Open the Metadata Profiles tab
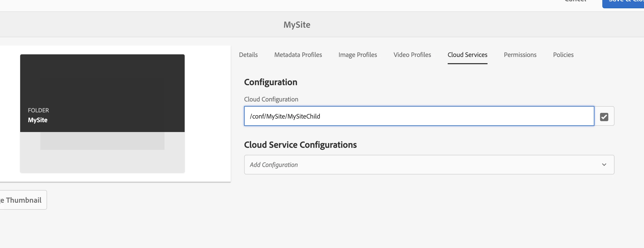The image size is (644, 248). (x=298, y=55)
